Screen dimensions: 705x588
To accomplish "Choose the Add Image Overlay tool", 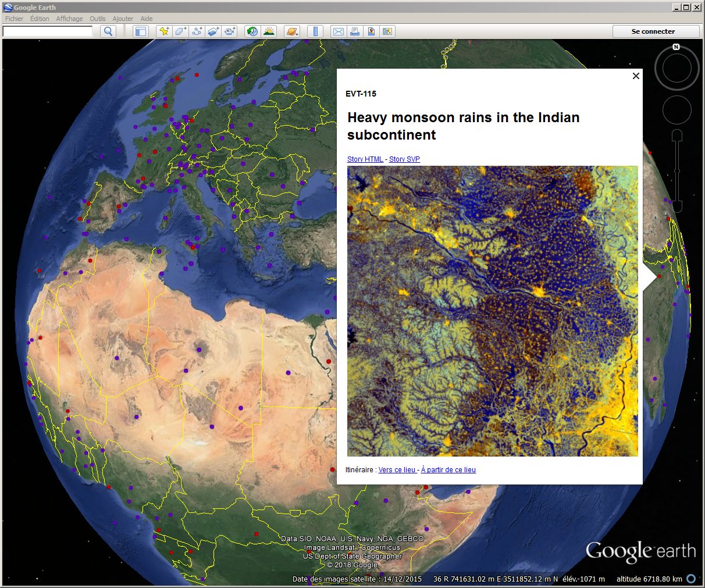I will [213, 31].
